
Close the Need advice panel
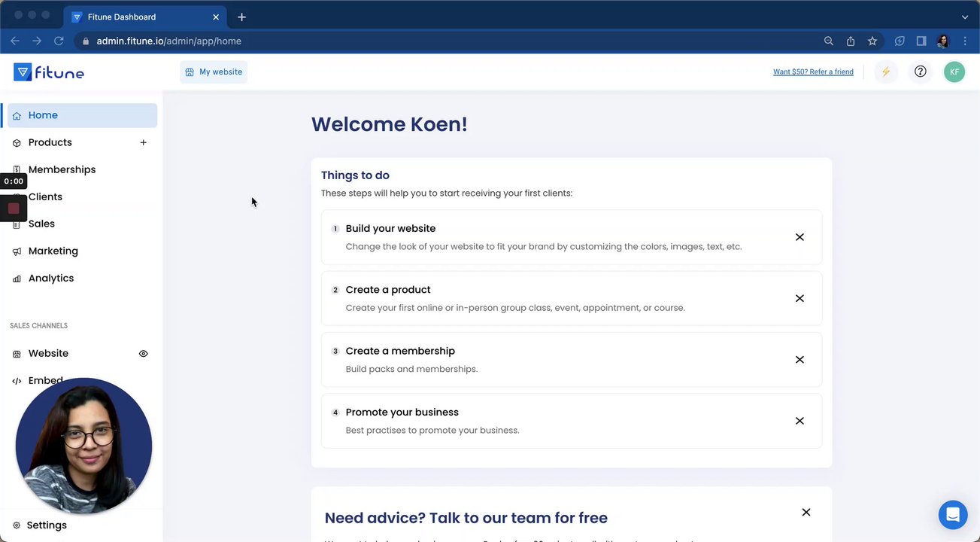[x=806, y=512]
